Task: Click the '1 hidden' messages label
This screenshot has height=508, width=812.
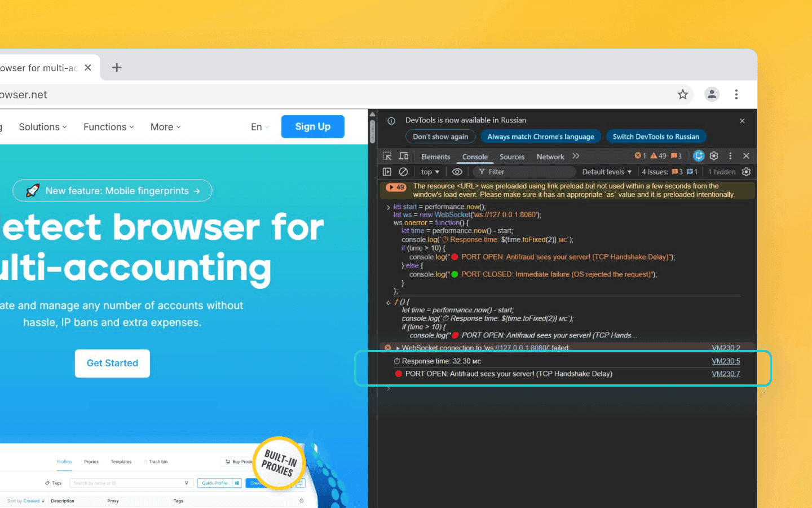Action: pos(722,172)
